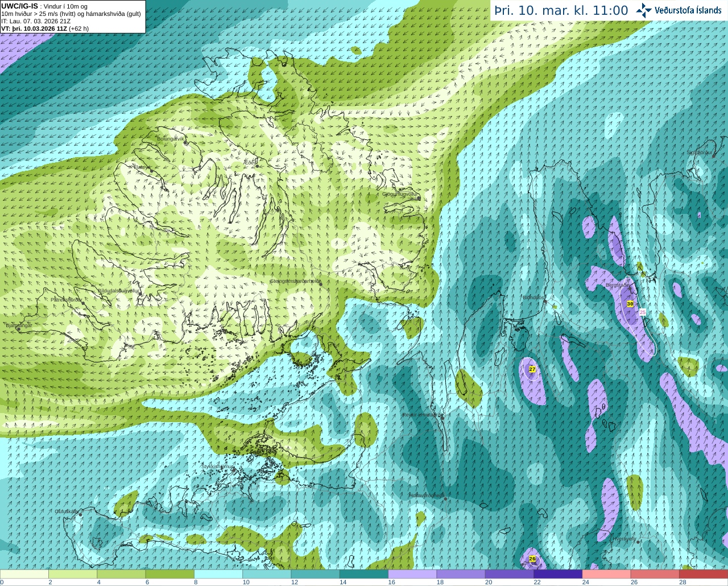
Task: Click the 24–26 m/s light pink legend swatch
Action: tap(607, 574)
